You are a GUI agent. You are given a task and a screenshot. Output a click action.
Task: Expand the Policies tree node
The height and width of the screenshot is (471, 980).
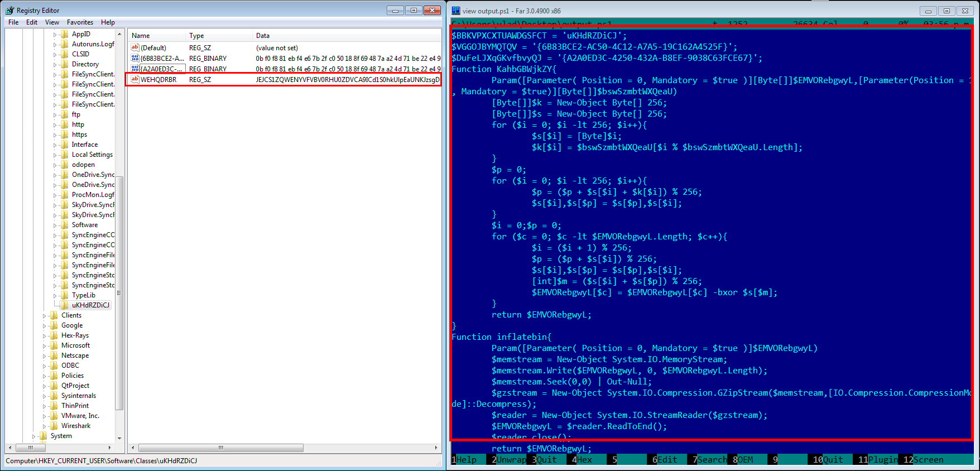point(45,376)
